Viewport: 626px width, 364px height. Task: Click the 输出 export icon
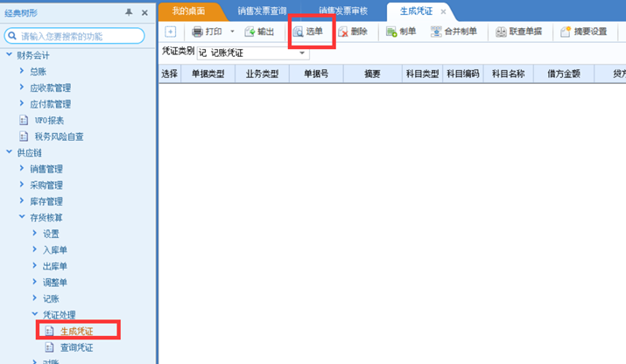click(250, 31)
